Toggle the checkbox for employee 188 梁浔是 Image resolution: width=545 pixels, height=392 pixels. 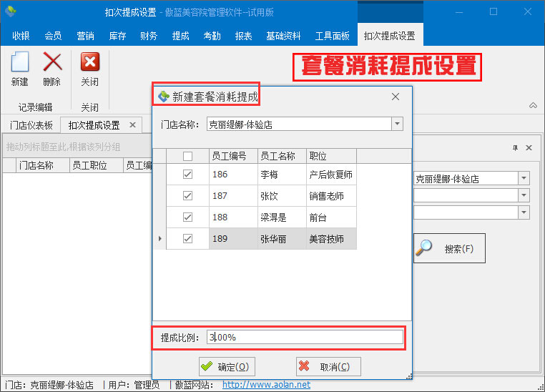point(187,217)
